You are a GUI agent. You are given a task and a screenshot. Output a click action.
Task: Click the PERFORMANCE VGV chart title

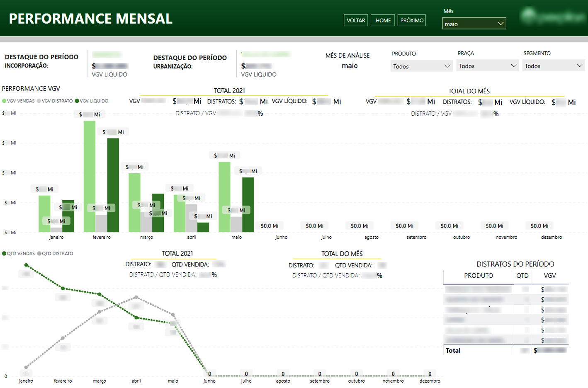[x=31, y=88]
